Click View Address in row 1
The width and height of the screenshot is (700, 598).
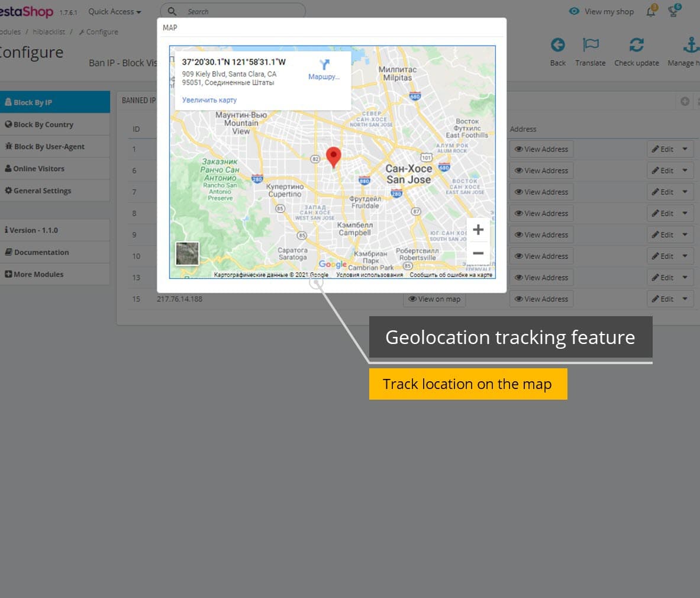tap(541, 149)
